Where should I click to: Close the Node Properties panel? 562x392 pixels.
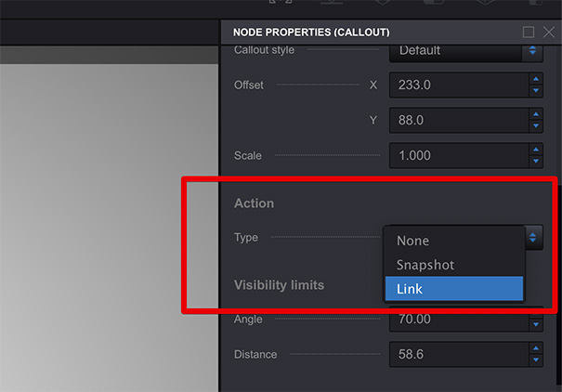pyautogui.click(x=549, y=33)
